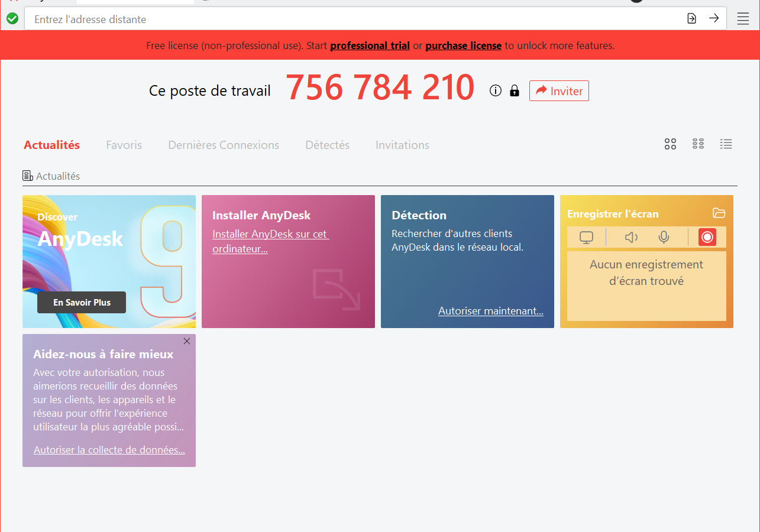Start recording with the red record button
The height and width of the screenshot is (532, 760).
(x=707, y=237)
